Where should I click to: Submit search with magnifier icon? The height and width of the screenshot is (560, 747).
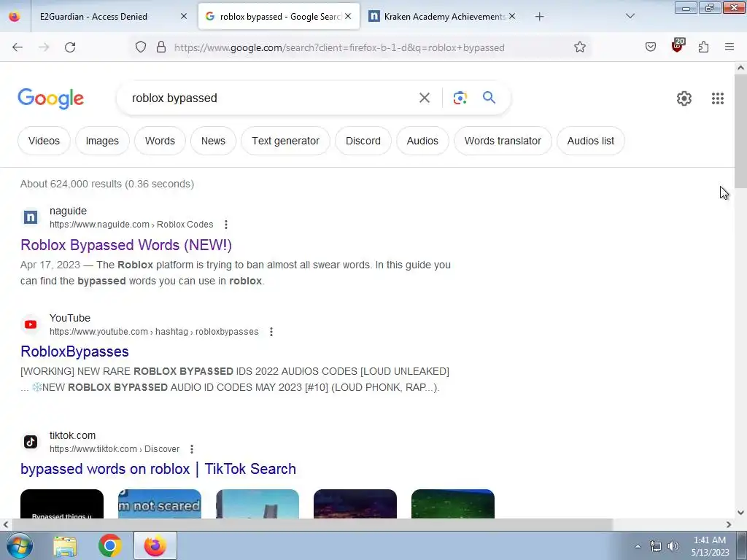489,98
